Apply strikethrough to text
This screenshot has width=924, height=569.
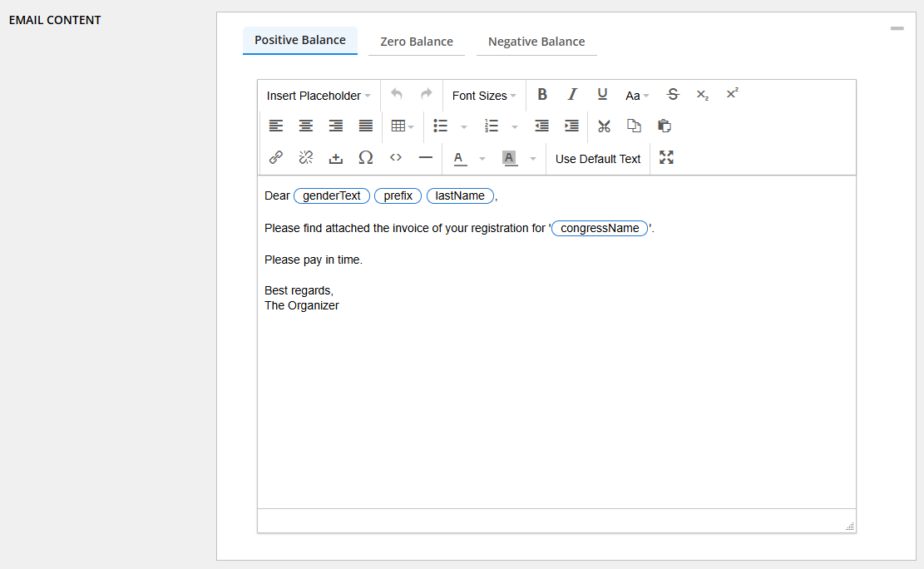coord(673,95)
